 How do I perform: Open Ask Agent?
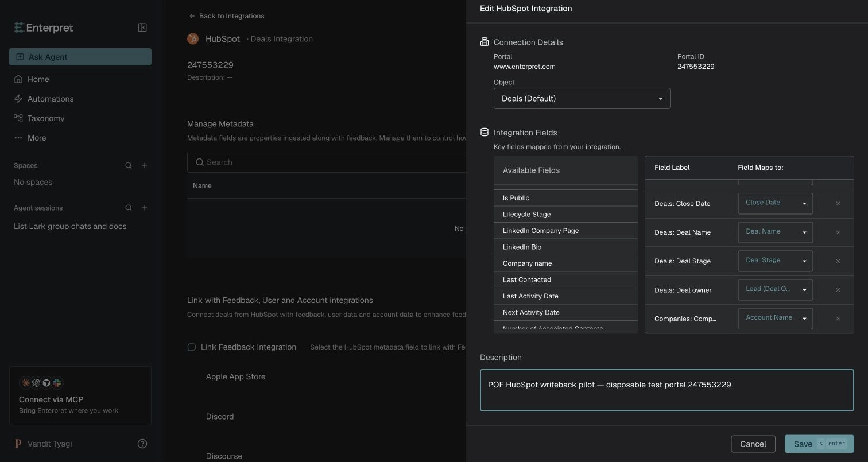[80, 57]
